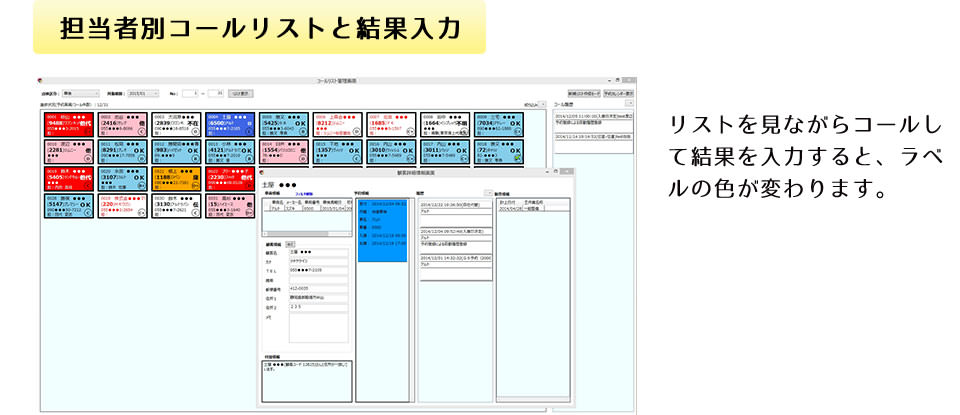This screenshot has width=960, height=415.
Task: Select dialog history entry 2014/12/22 19:36:50
Action: click(456, 216)
